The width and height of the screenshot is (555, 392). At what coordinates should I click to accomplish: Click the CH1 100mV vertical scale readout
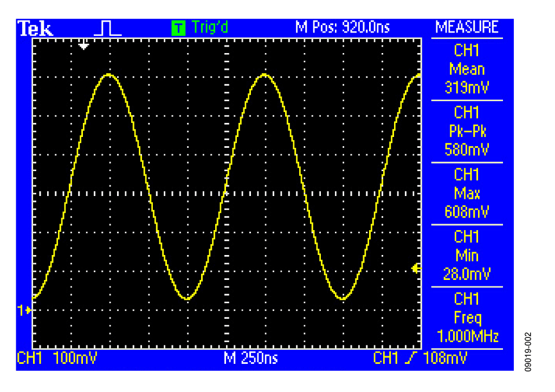coord(54,358)
